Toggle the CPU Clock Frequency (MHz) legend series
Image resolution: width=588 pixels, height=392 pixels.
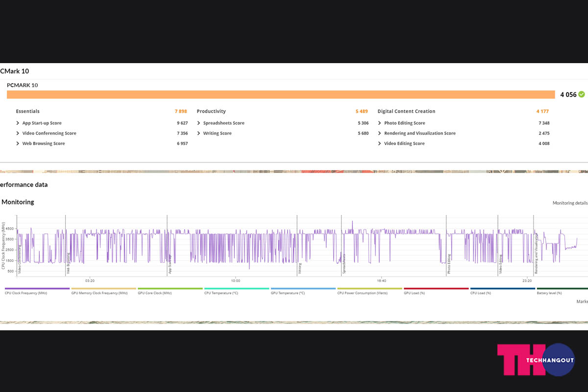point(37,291)
